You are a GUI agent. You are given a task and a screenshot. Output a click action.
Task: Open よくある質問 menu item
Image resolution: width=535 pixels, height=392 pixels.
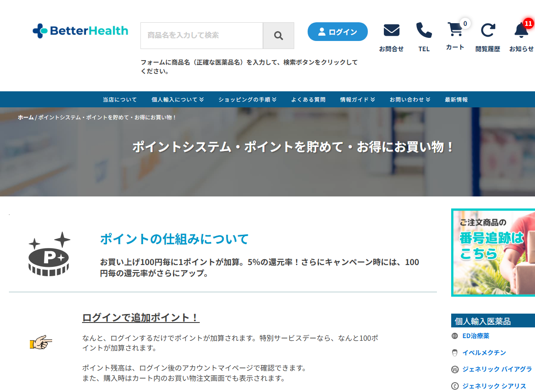(308, 100)
